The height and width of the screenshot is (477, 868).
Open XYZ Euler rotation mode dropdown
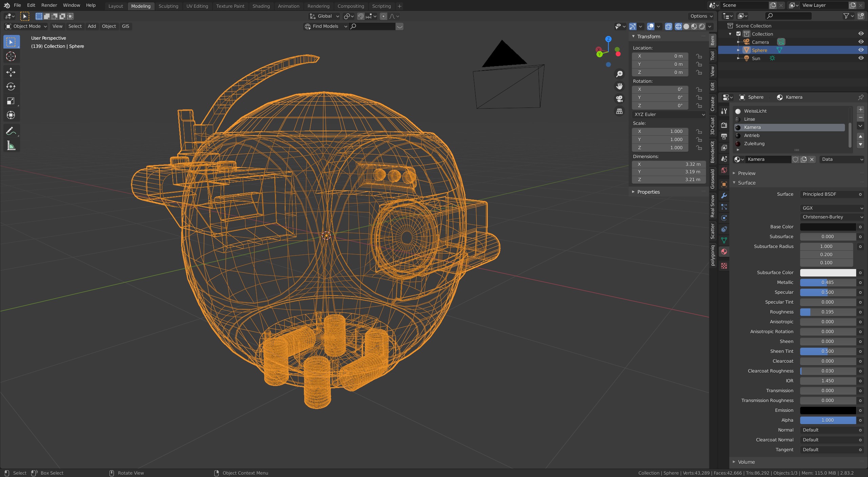(x=669, y=114)
